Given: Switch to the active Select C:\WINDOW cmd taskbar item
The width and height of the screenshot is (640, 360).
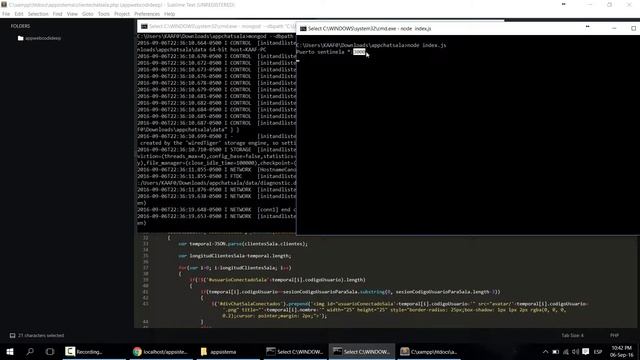Looking at the screenshot, I should coord(362,351).
